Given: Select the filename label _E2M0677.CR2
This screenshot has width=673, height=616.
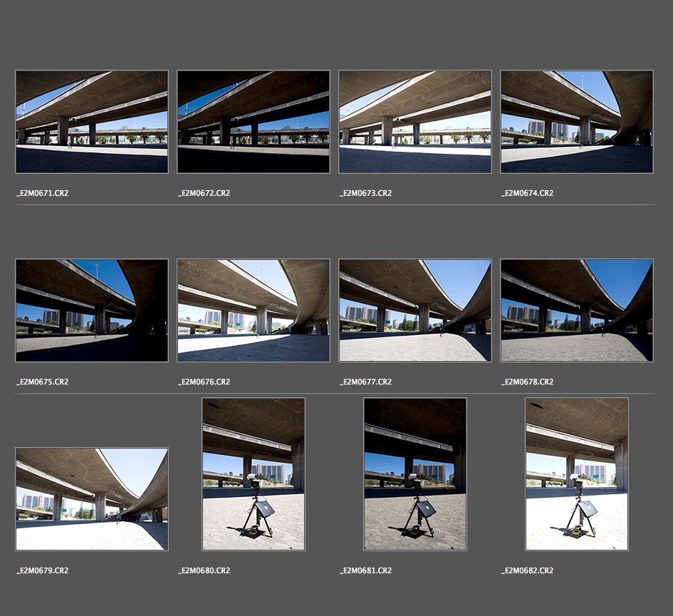Looking at the screenshot, I should (366, 382).
